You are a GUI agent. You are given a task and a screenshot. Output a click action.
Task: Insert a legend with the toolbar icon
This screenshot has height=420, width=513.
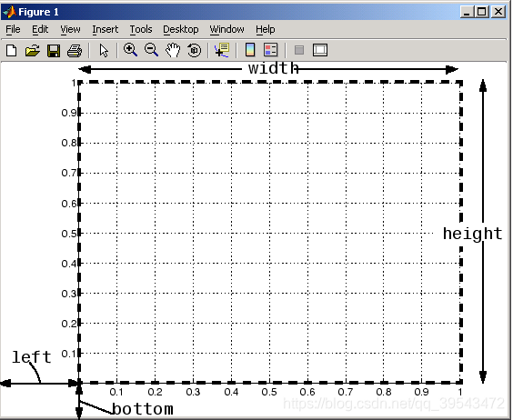(270, 50)
